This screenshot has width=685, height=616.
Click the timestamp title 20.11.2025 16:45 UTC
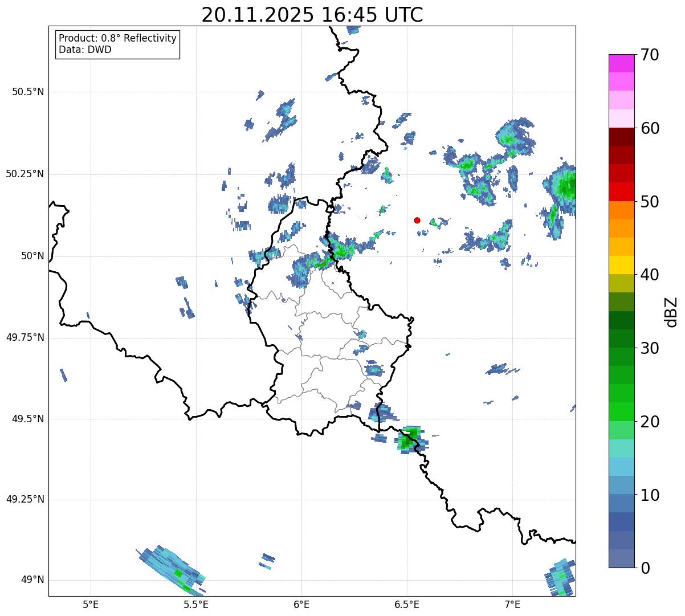point(312,15)
